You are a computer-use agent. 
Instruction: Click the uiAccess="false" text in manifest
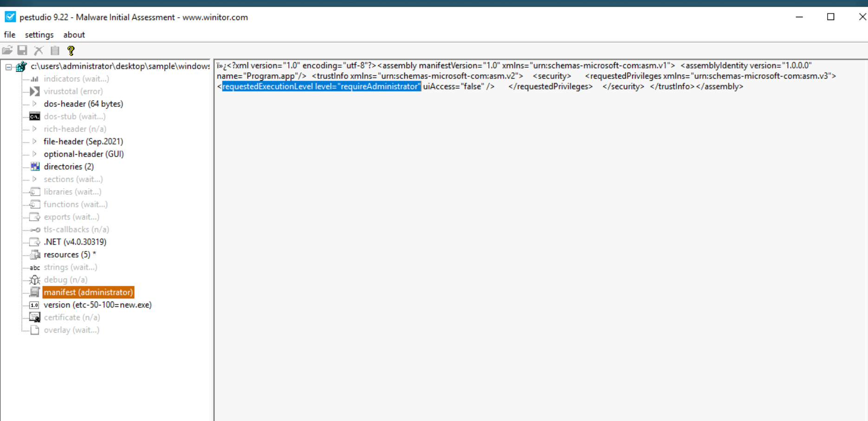point(453,86)
